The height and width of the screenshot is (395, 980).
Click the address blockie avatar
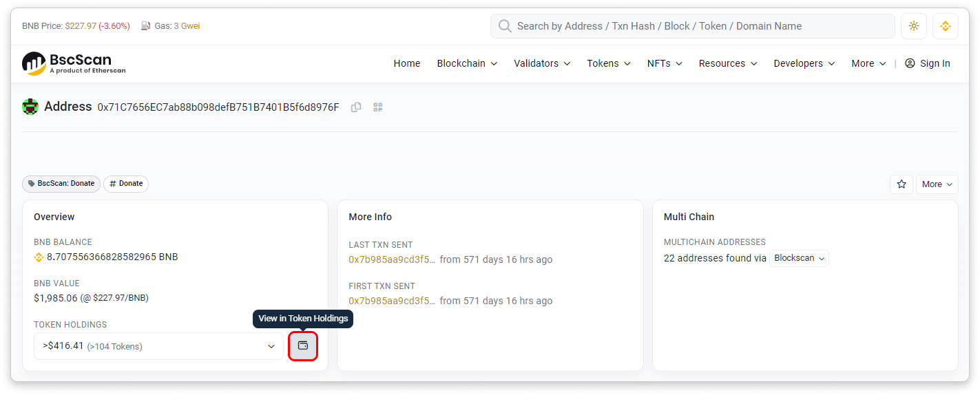pos(30,107)
